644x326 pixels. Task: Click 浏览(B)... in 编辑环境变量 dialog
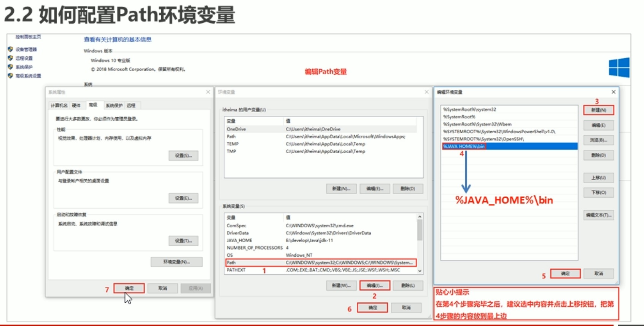(598, 140)
